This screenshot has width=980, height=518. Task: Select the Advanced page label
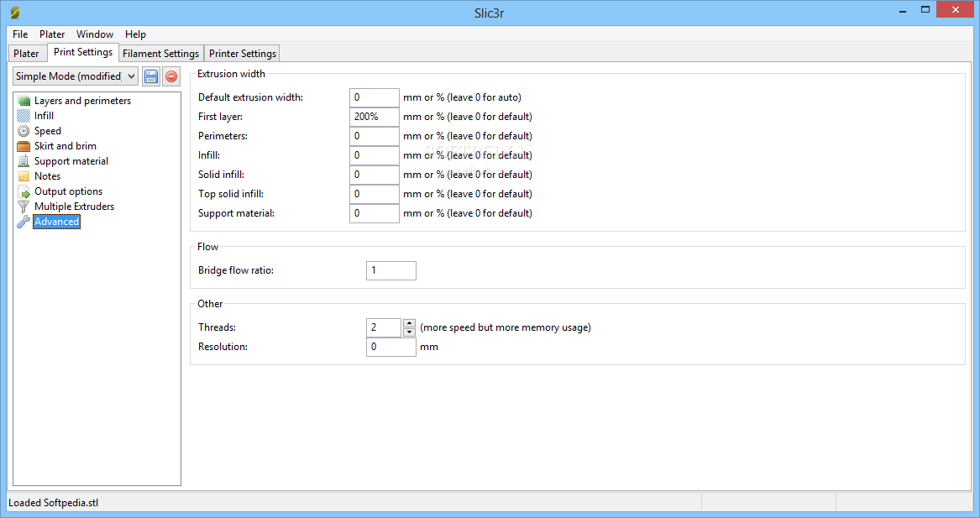[x=57, y=222]
